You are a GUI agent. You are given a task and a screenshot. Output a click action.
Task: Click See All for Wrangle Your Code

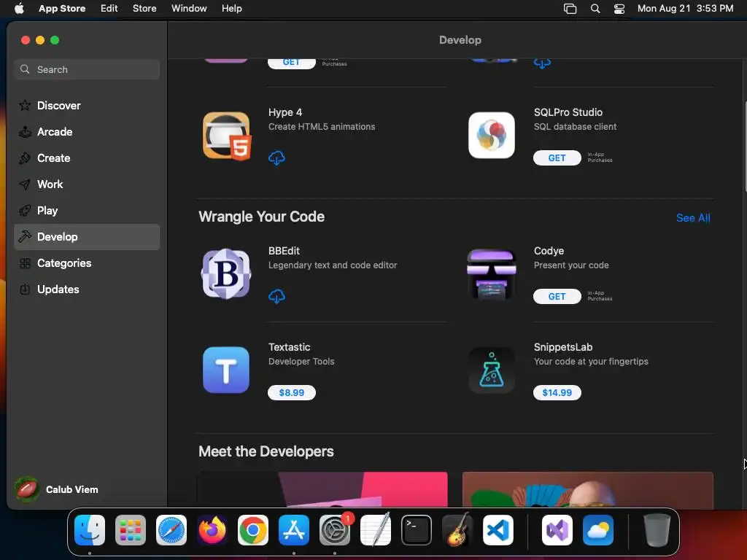[693, 218]
